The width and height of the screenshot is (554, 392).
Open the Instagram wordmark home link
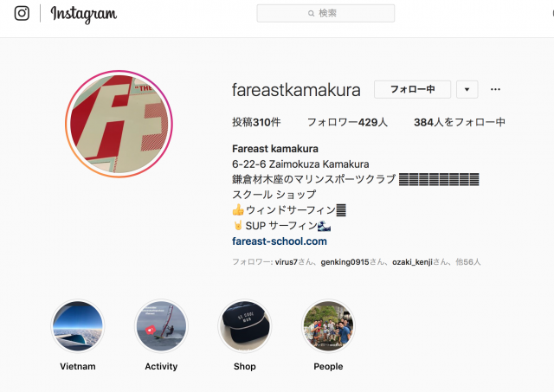84,14
